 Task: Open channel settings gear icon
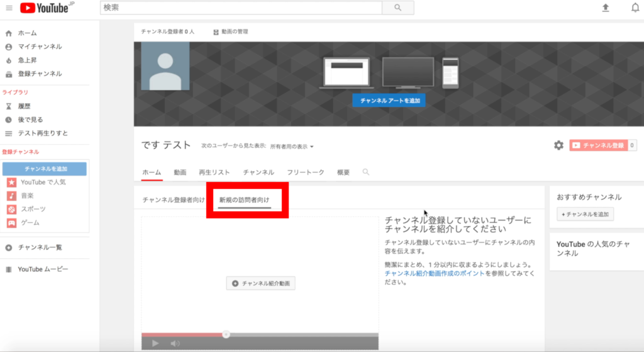click(x=558, y=145)
